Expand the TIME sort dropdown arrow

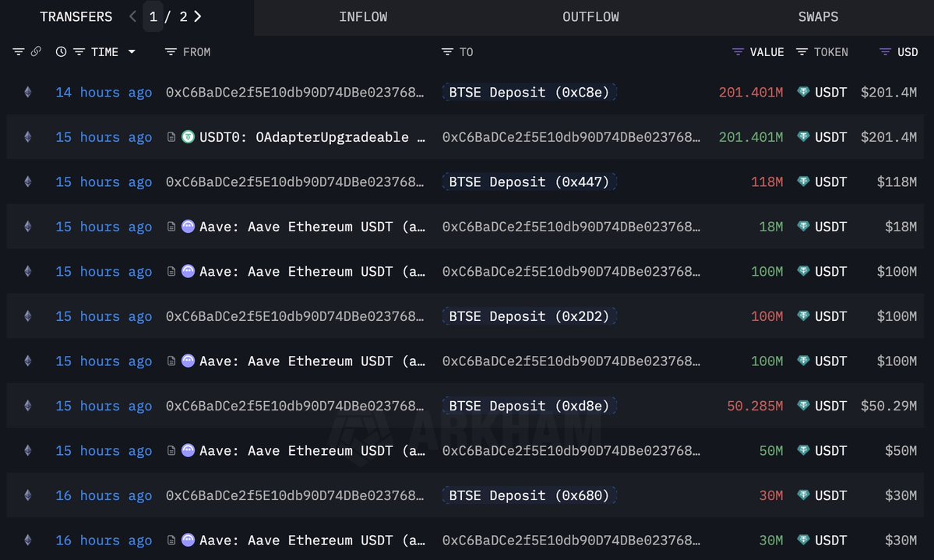coord(132,52)
